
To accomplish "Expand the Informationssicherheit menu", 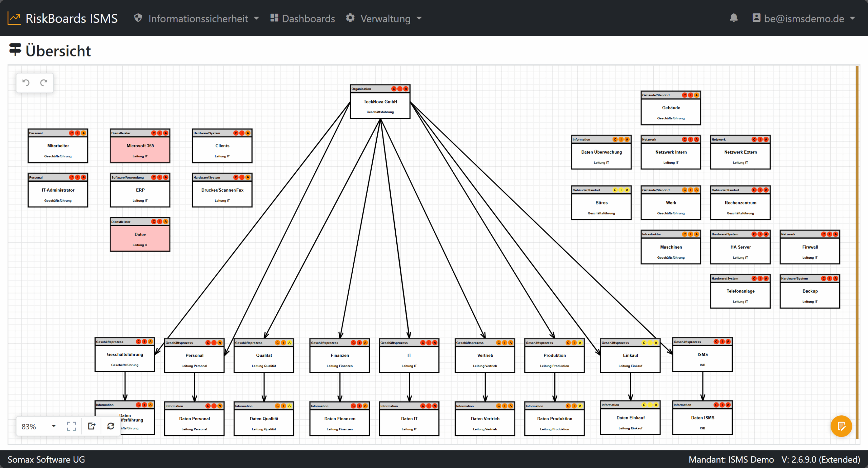I will click(x=197, y=18).
